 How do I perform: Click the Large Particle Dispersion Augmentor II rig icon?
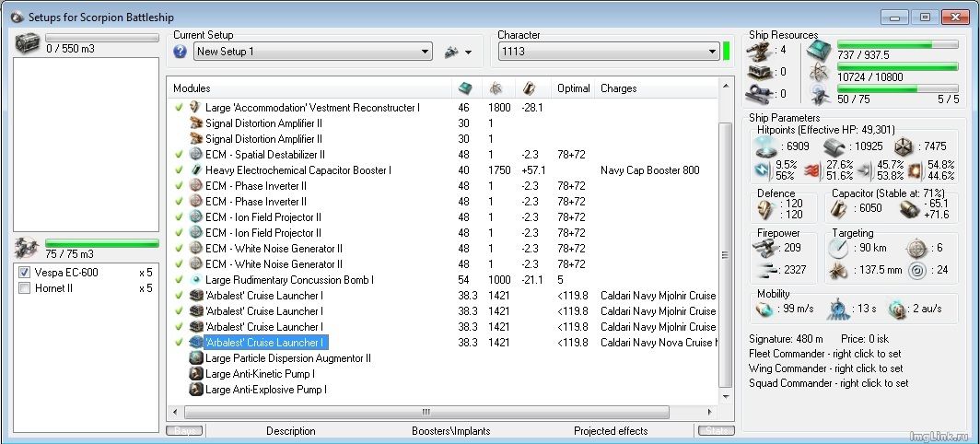click(x=195, y=357)
